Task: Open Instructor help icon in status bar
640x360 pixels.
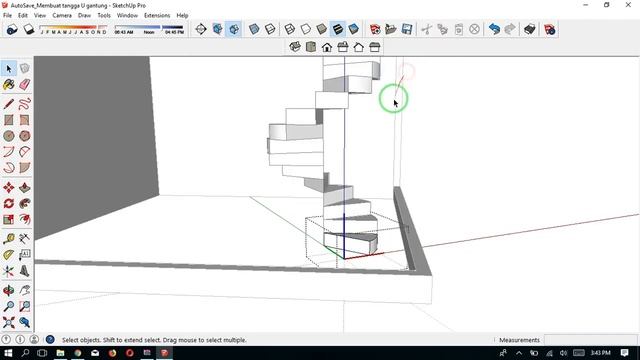Action: 50,340
